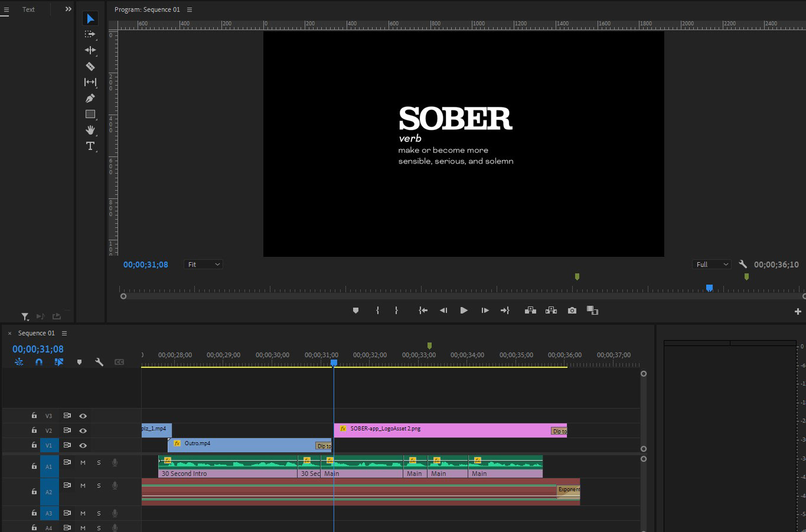Viewport: 806px width, 532px height.
Task: Click Program monitor timecode 00;00;31;08
Action: (146, 265)
